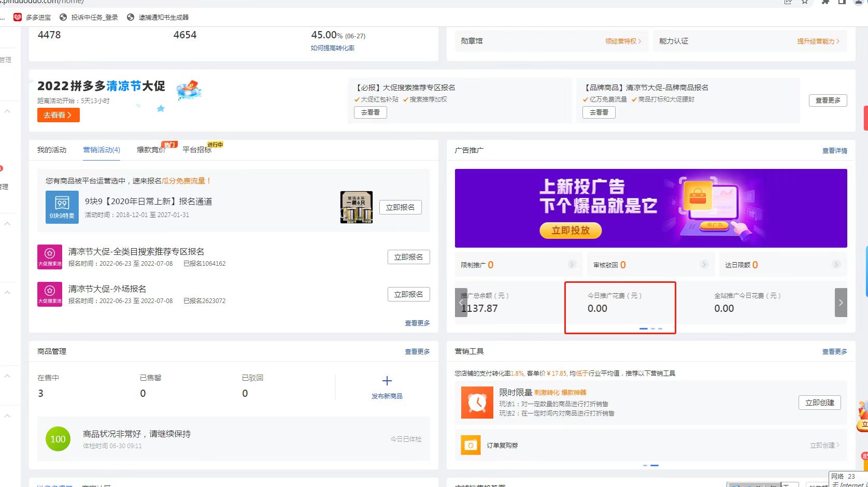The image size is (868, 487).
Task: Click the 9块9特卖 activity icon
Action: click(62, 207)
